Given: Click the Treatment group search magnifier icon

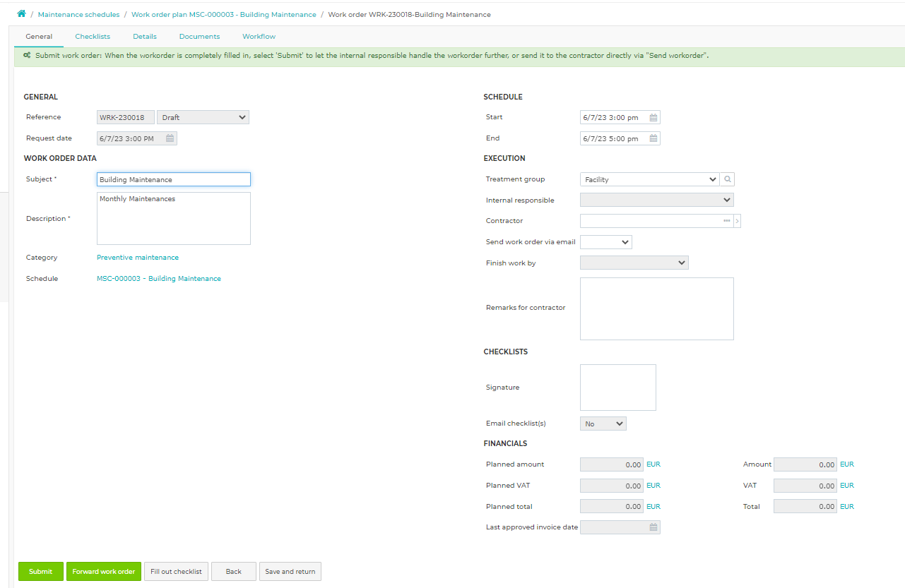Looking at the screenshot, I should [727, 179].
